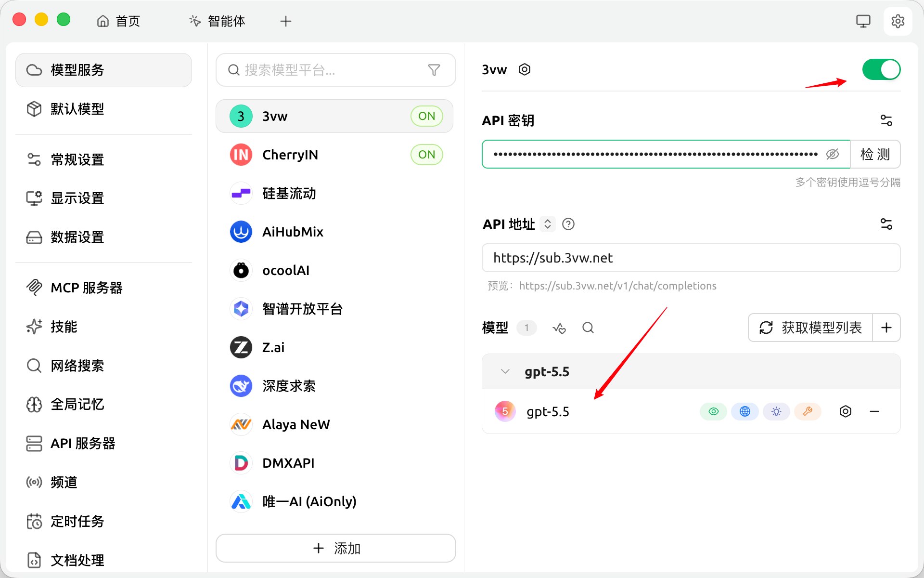Click gpt-5.5 tool-use wrench badge

coord(807,411)
